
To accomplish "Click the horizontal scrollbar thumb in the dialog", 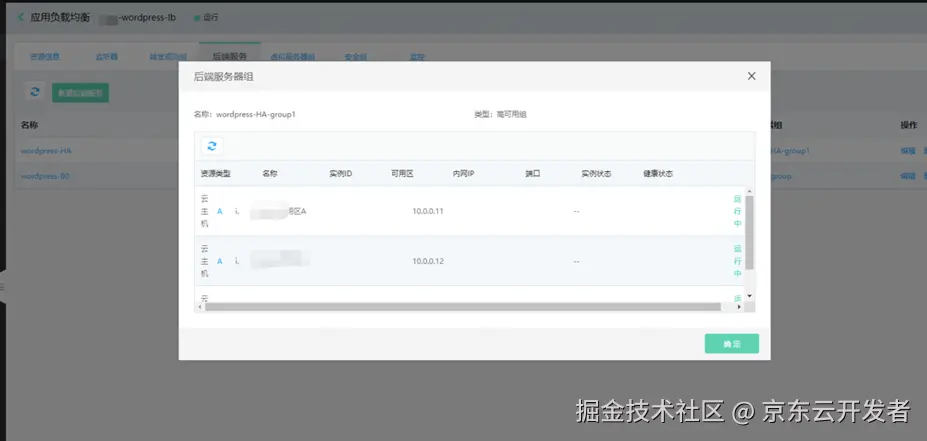I will pos(463,307).
